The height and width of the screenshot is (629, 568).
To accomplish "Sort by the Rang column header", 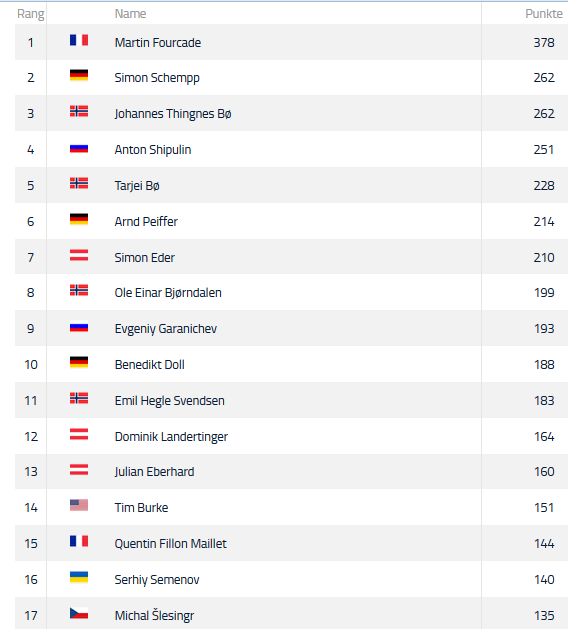I will (x=30, y=14).
